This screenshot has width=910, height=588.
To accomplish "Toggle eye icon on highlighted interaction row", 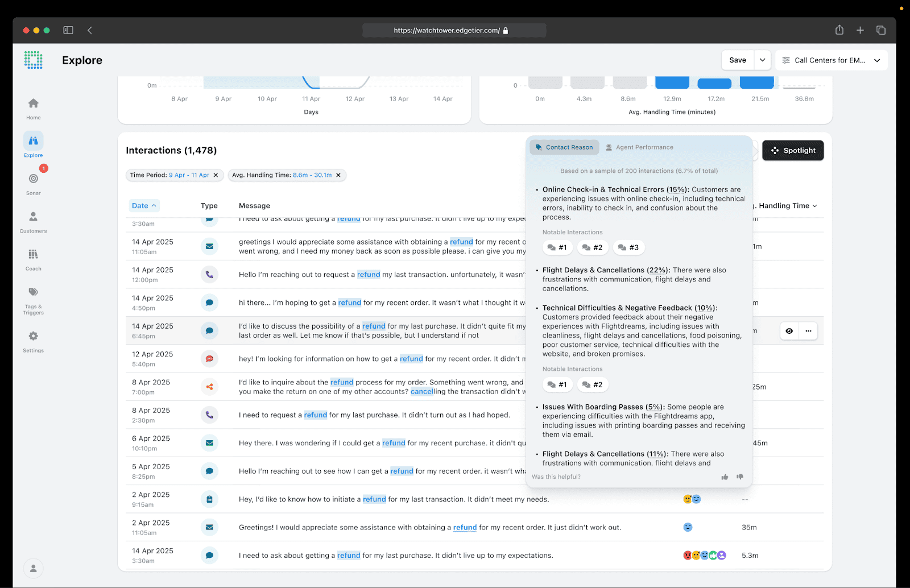I will [x=789, y=331].
